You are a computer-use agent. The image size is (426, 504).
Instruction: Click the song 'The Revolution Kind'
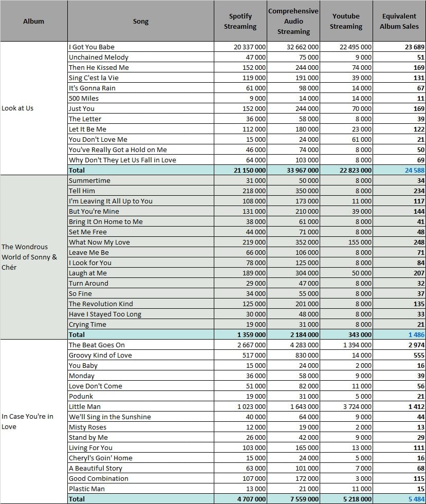tap(101, 304)
